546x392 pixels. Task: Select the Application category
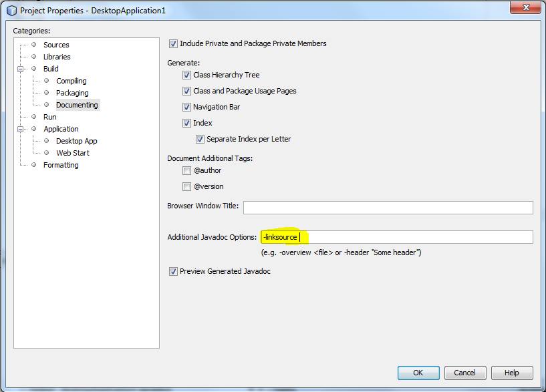(x=61, y=129)
